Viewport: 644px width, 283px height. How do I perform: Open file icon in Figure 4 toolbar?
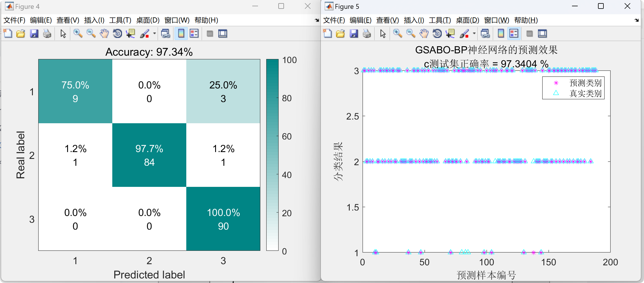[21, 34]
